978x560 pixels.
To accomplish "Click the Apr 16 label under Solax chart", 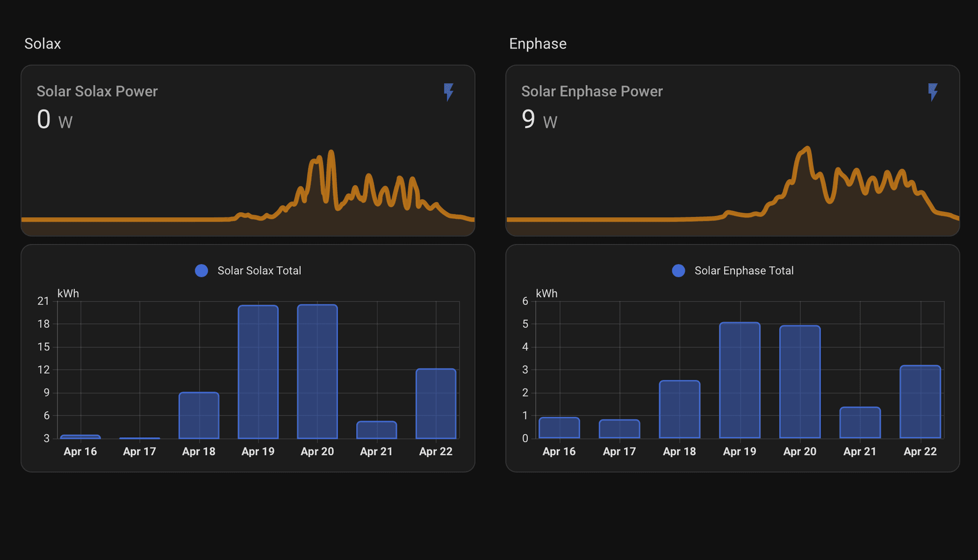I will click(80, 452).
